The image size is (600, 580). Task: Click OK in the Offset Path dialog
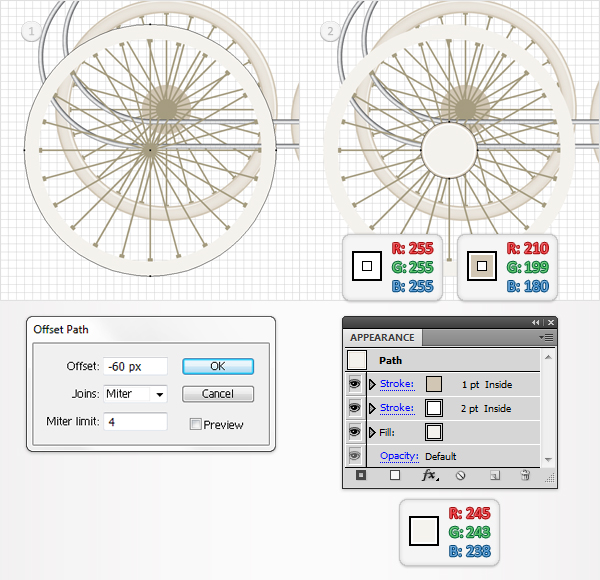(x=218, y=366)
